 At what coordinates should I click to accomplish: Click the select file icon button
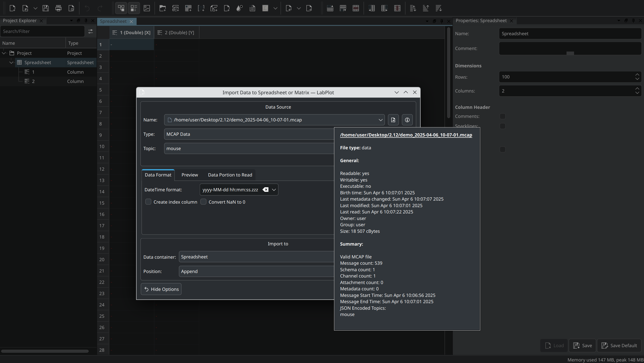(x=393, y=120)
